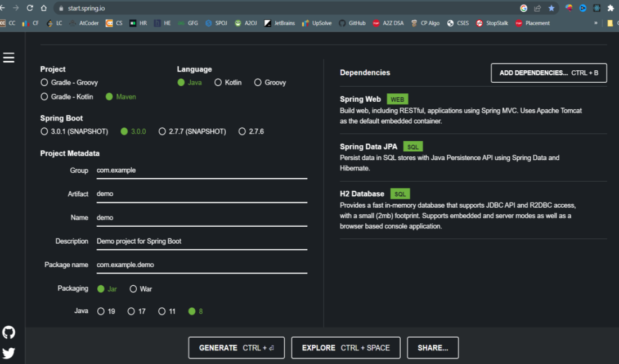
Task: Select Java version 11
Action: (x=167, y=312)
